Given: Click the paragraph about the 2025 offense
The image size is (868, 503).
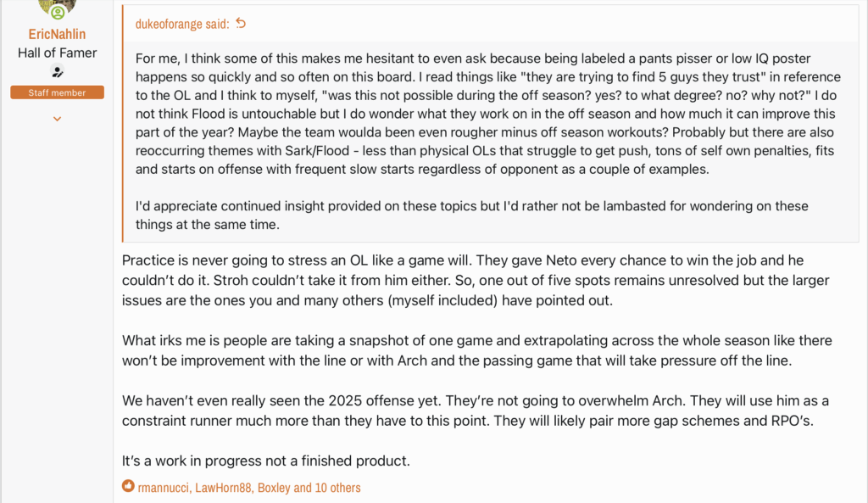Looking at the screenshot, I should click(475, 411).
